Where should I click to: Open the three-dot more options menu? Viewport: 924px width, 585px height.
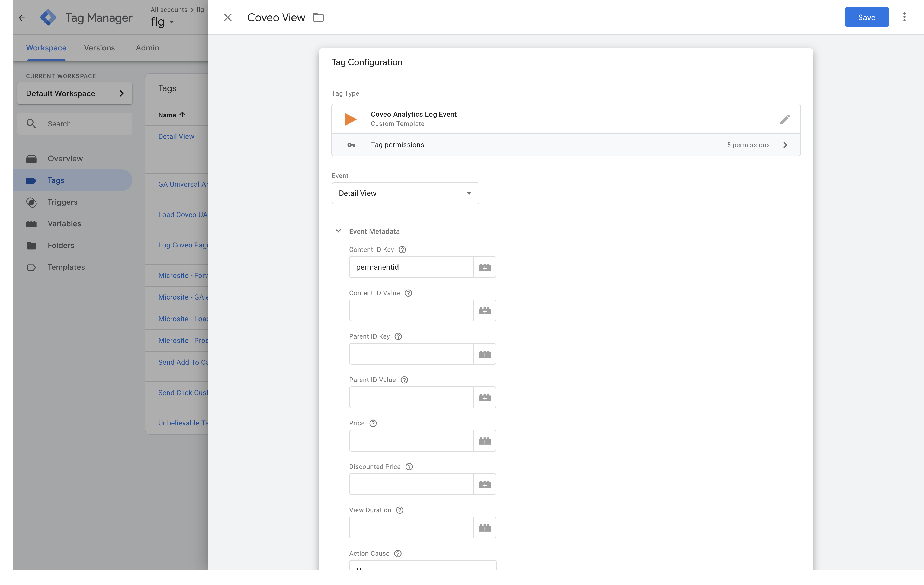pyautogui.click(x=904, y=17)
